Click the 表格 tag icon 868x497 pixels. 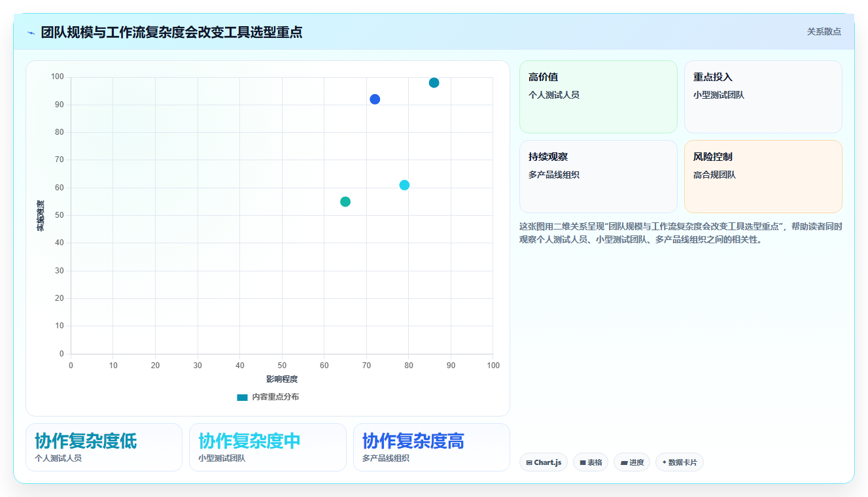pyautogui.click(x=583, y=462)
